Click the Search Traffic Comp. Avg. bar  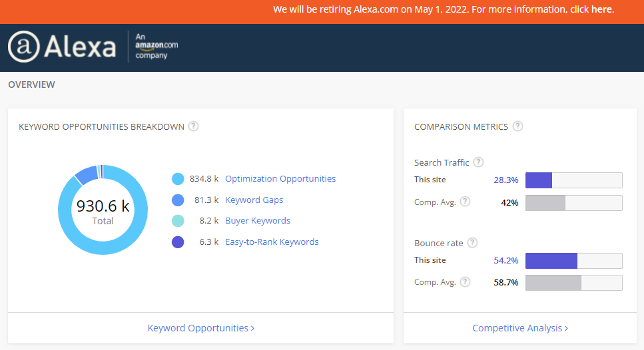[x=574, y=203]
